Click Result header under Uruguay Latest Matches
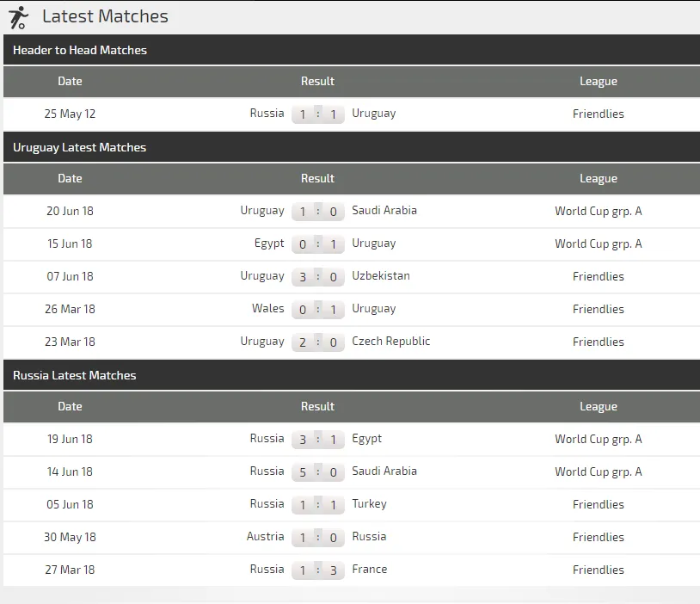 click(x=317, y=178)
